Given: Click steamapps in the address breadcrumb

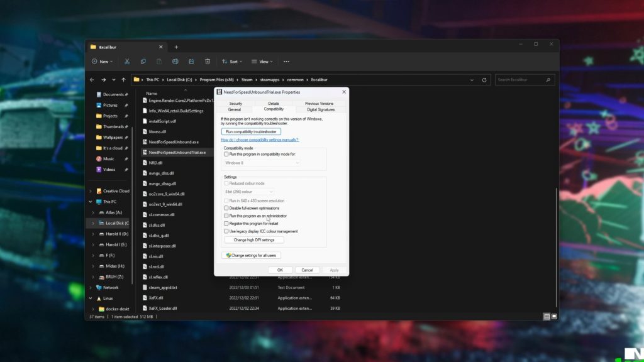Looking at the screenshot, I should pos(270,80).
